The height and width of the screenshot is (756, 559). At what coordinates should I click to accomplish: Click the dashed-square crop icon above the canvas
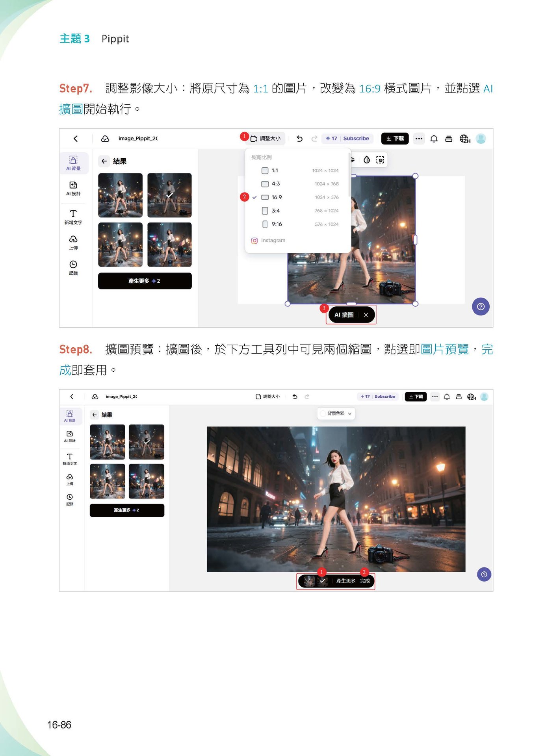click(380, 159)
